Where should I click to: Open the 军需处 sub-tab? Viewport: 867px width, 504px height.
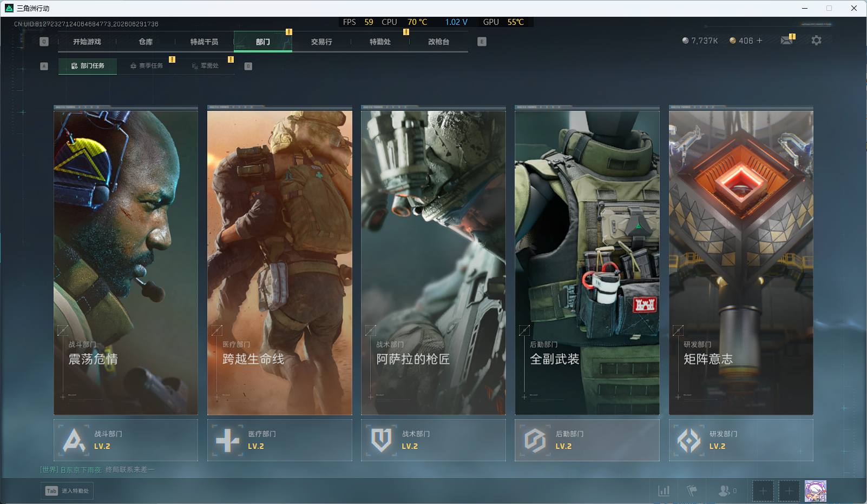[205, 66]
